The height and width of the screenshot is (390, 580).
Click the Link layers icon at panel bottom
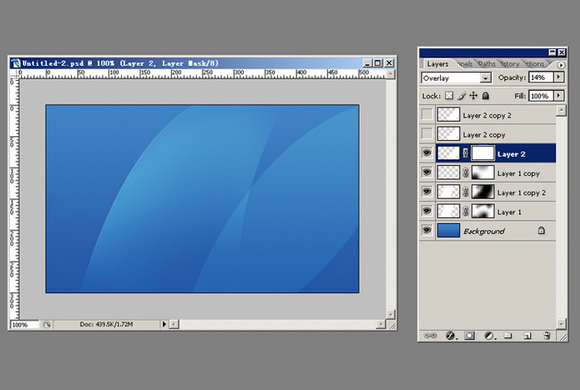[430, 336]
